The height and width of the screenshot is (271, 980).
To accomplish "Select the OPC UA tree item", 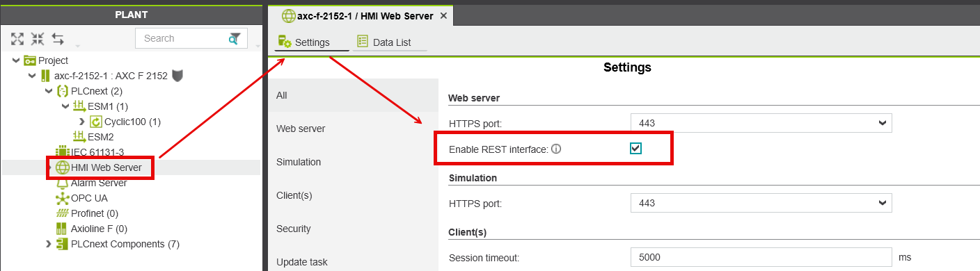I will coord(89,198).
